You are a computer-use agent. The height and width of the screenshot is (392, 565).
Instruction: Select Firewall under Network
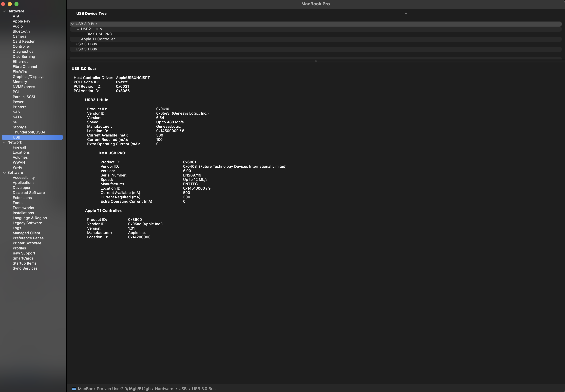19,147
